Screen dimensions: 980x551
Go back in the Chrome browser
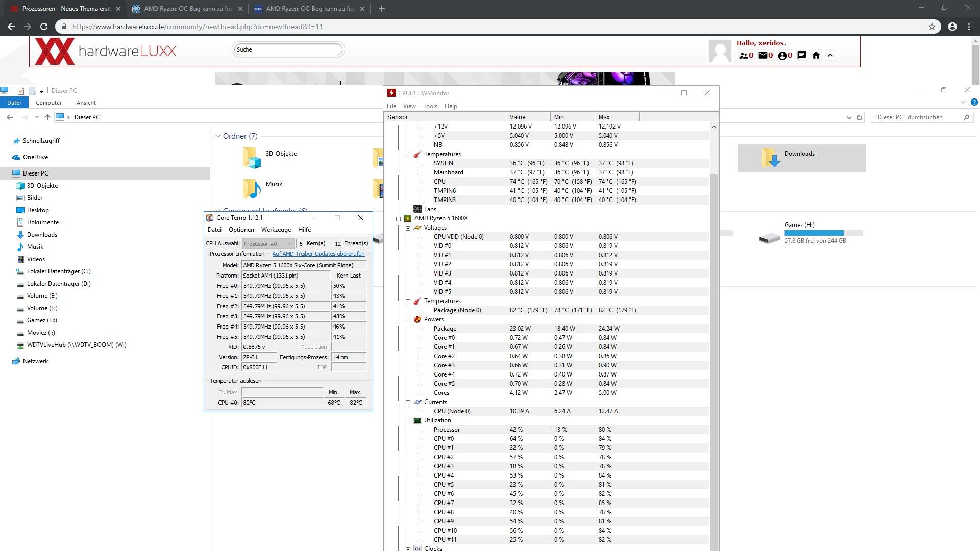pos(11,27)
